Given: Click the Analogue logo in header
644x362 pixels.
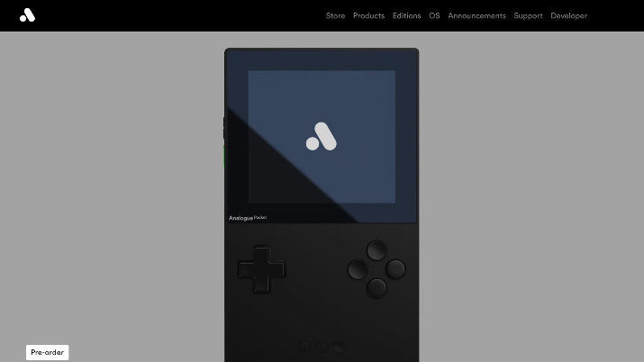Looking at the screenshot, I should (28, 15).
